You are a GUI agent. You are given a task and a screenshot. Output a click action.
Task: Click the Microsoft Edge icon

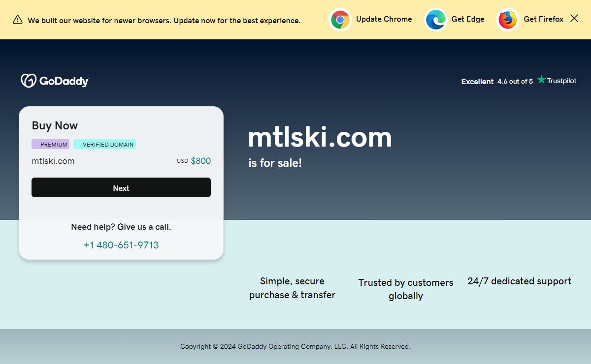coord(436,20)
